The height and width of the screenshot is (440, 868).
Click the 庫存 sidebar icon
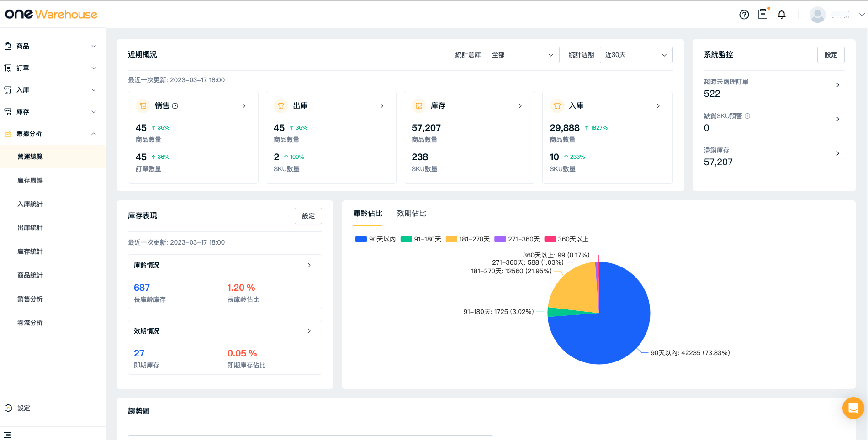[8, 112]
